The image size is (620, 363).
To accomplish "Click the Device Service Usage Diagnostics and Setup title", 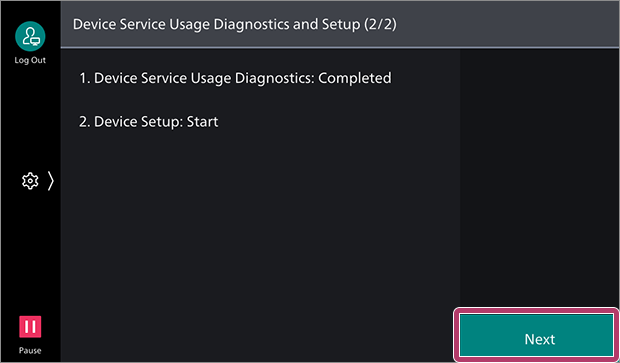I will [x=234, y=25].
